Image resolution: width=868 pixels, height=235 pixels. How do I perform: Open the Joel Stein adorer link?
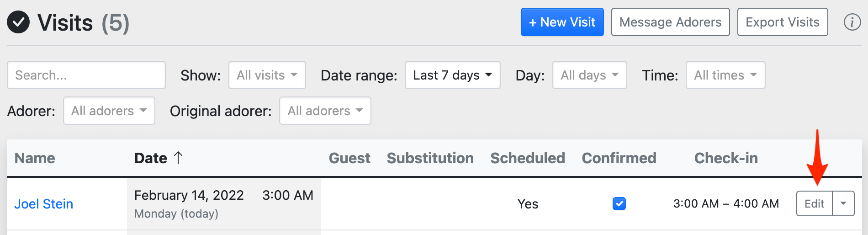(44, 204)
